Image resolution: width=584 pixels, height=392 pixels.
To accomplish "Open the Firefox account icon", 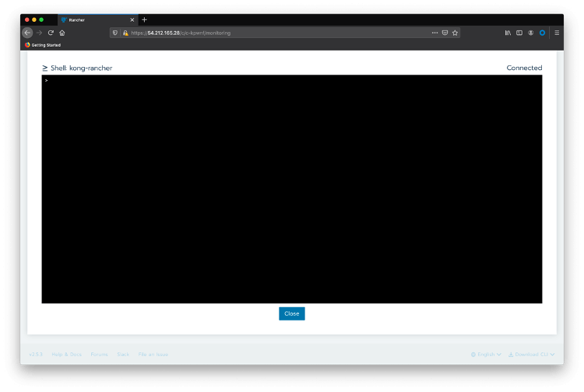I will [x=531, y=33].
